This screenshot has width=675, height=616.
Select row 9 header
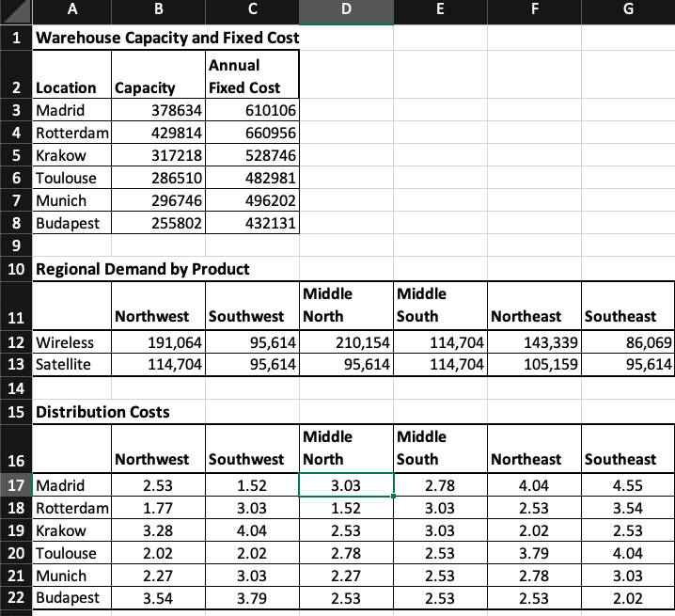[x=16, y=245]
